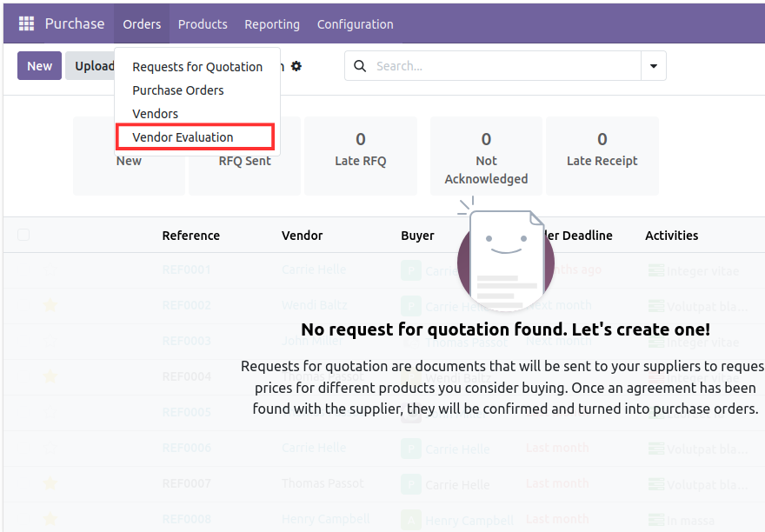Click the activity icon in REF0008 row

[656, 520]
